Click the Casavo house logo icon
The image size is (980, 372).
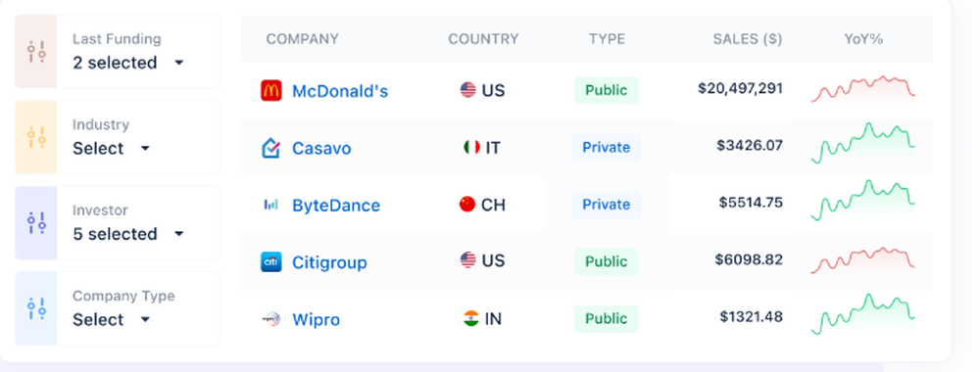tap(270, 148)
